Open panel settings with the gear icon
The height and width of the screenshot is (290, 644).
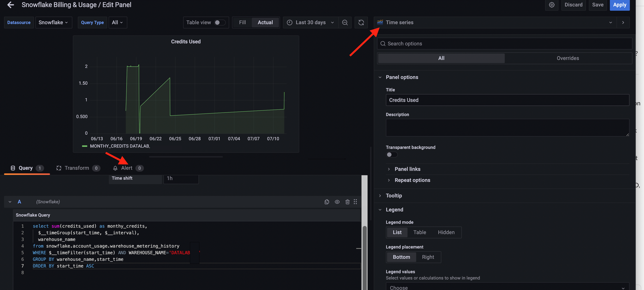click(552, 5)
